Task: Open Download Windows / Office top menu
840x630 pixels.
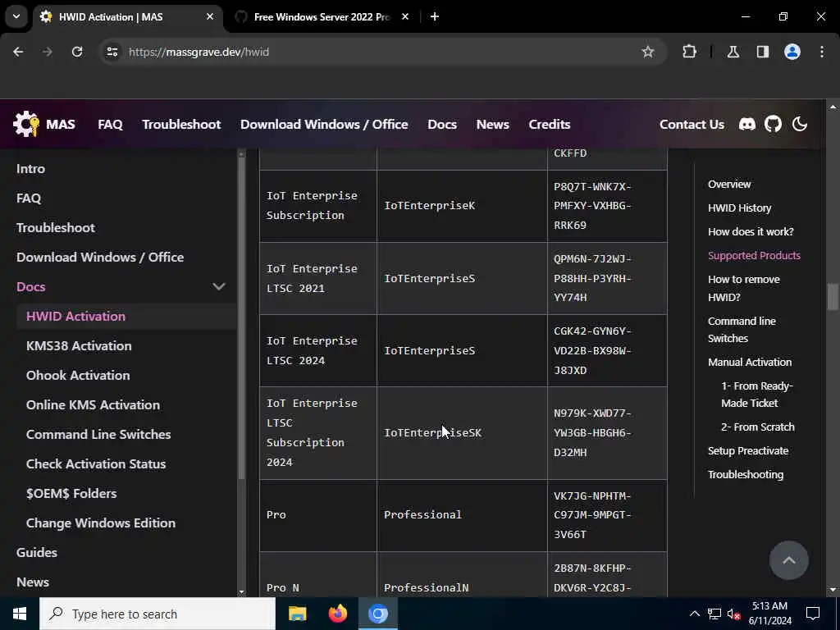Action: [324, 125]
